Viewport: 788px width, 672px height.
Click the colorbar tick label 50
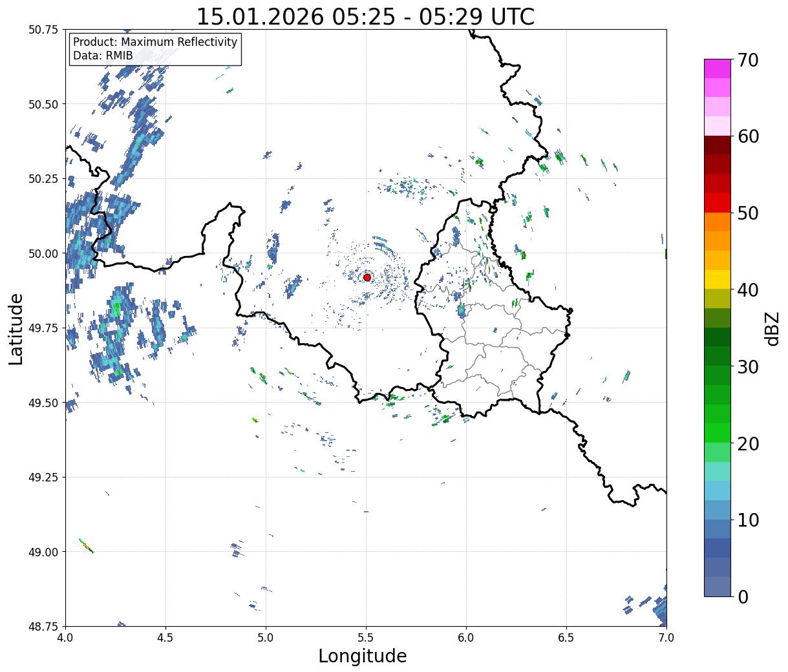pyautogui.click(x=748, y=213)
